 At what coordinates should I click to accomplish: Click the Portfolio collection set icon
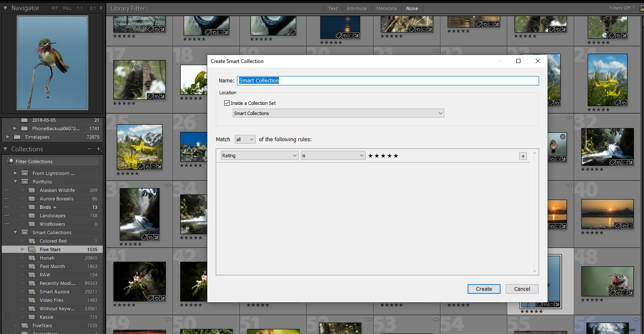click(25, 181)
